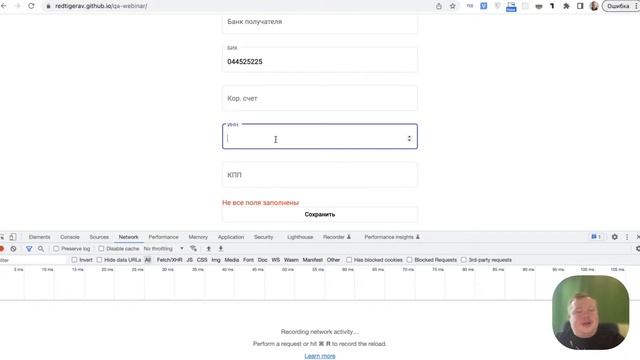
Task: Select the Network tab
Action: 129,237
